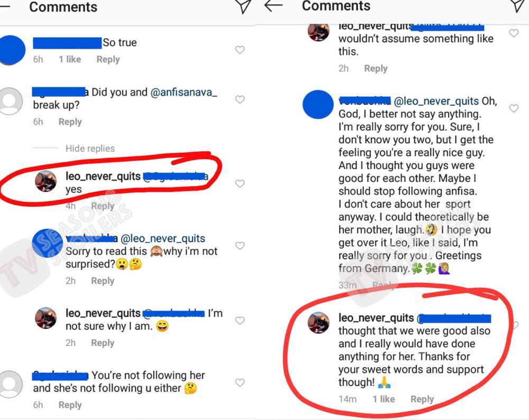
Task: Like the long 'Greetings from Germany' comment
Action: click(513, 108)
